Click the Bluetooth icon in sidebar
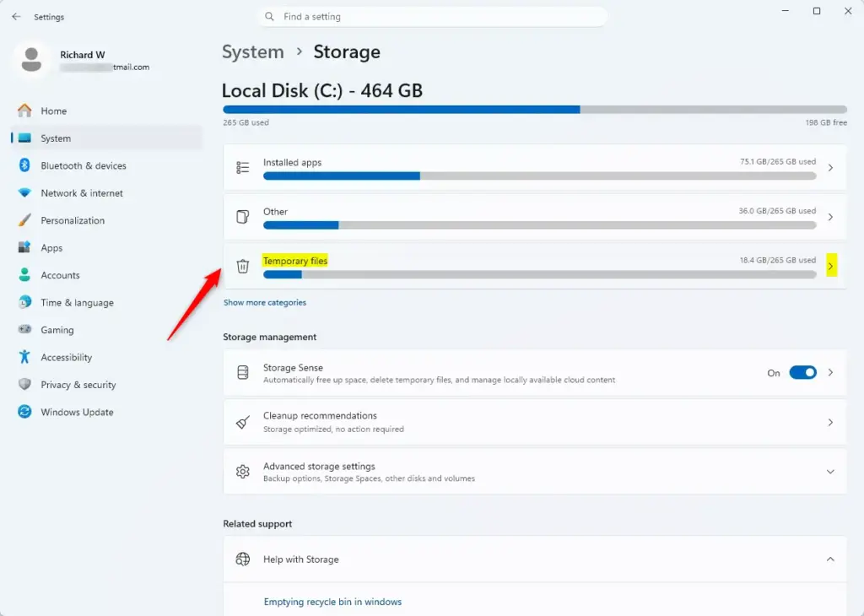Image resolution: width=864 pixels, height=616 pixels. 24,165
